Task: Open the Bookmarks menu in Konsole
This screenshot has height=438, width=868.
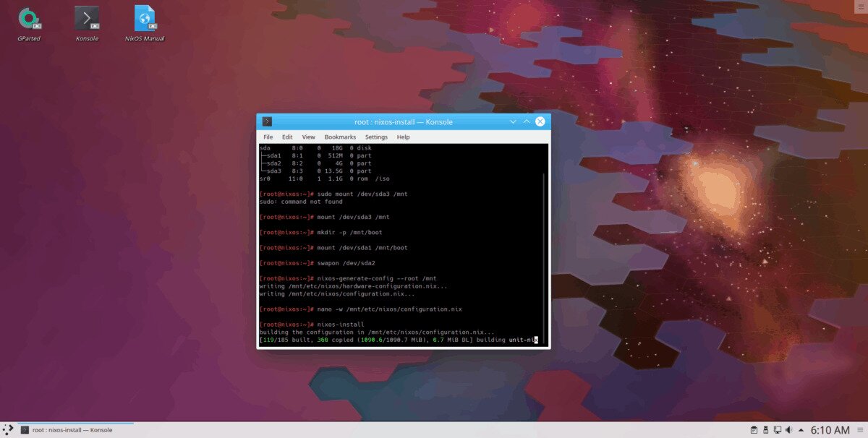Action: pyautogui.click(x=340, y=137)
